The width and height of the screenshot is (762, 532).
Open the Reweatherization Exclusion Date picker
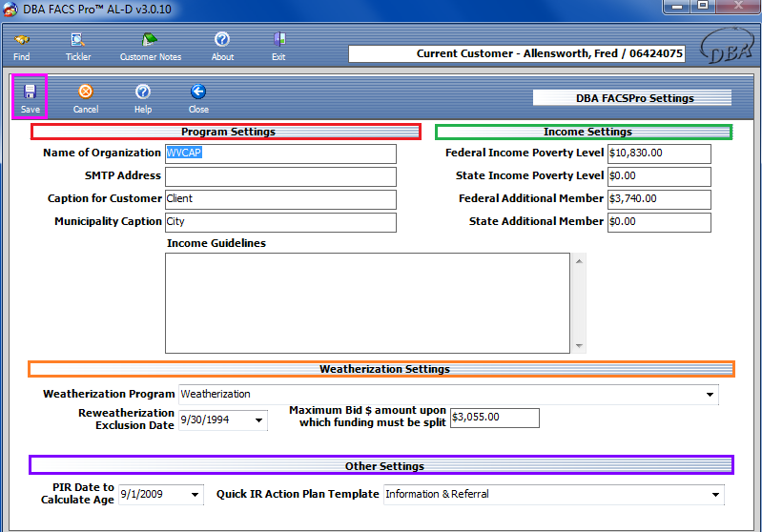pos(258,419)
